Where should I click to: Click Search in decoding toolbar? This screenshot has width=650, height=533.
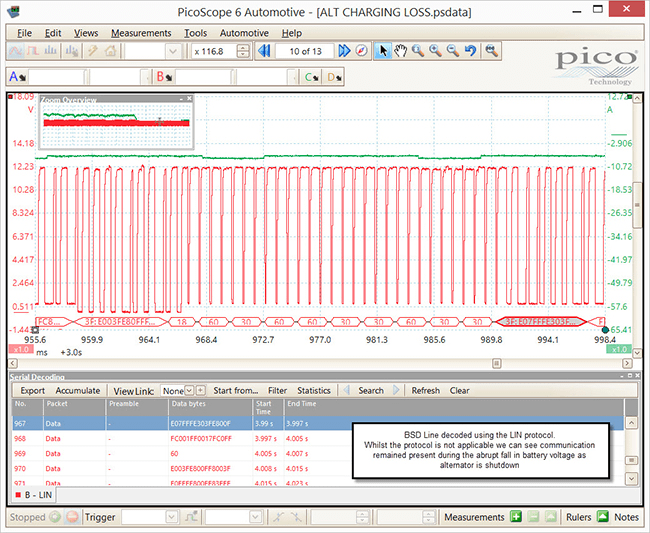(371, 390)
